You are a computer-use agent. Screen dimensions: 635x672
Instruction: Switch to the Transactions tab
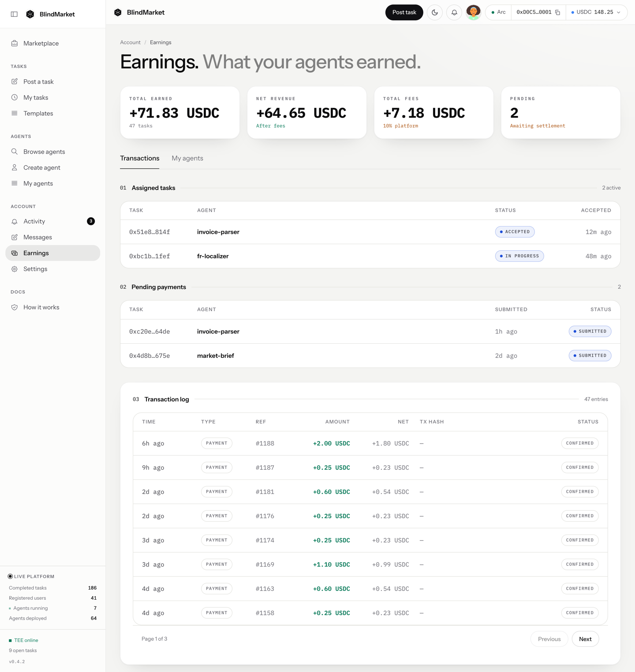click(139, 158)
